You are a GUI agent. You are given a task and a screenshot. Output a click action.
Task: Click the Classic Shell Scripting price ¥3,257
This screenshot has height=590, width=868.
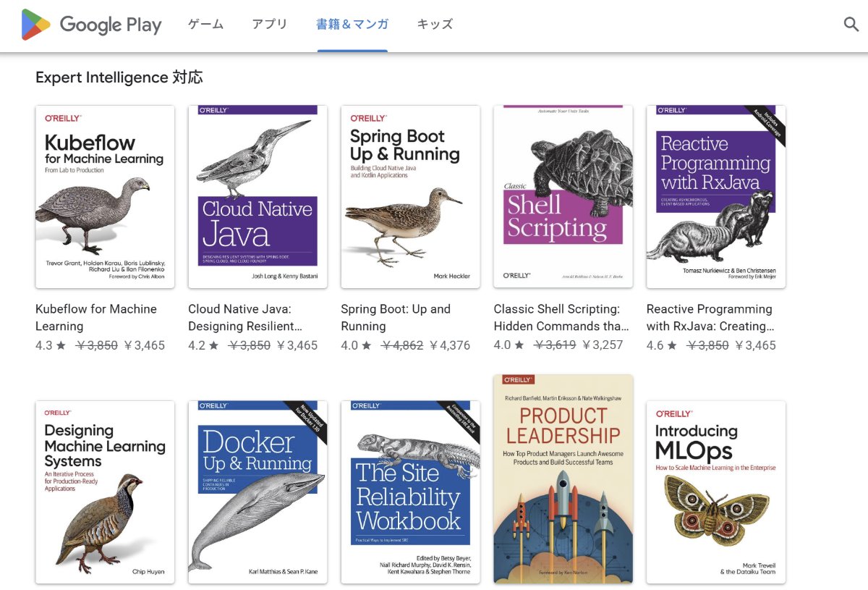click(x=603, y=345)
